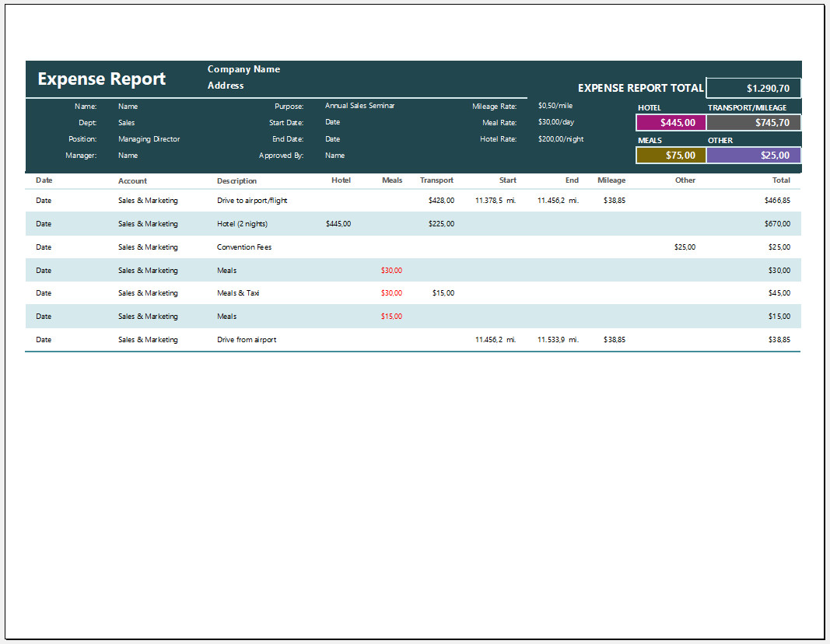Viewport: 830px width, 644px height.
Task: Click the gray Transport/Mileage $745,70 box
Action: click(753, 123)
